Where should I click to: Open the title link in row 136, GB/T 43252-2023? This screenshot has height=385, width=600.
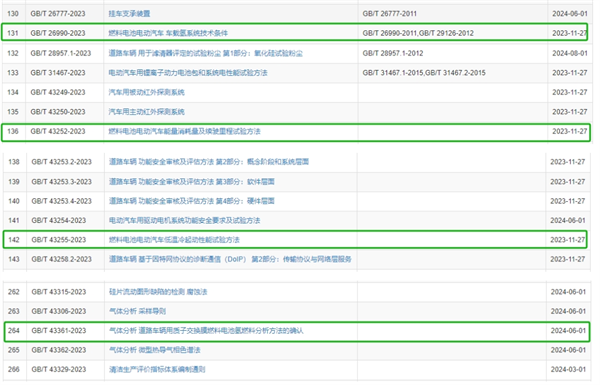(184, 131)
